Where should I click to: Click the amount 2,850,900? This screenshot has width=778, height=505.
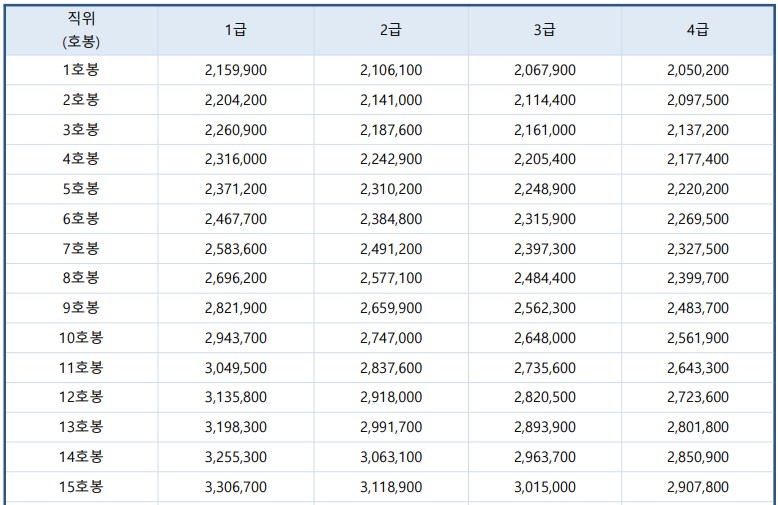click(x=698, y=457)
